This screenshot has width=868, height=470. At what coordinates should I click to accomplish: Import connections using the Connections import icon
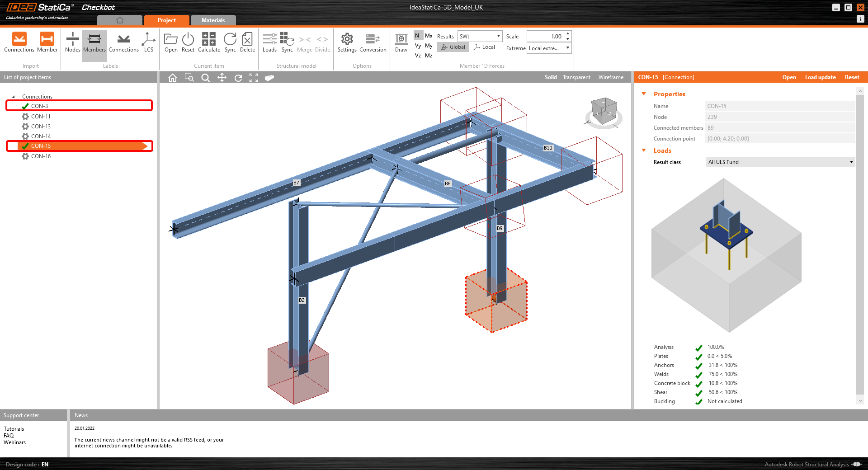click(19, 43)
